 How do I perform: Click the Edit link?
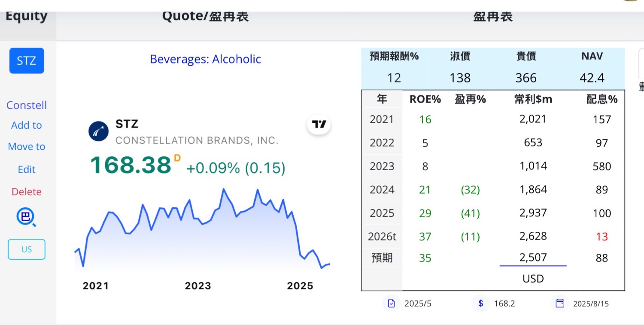(x=27, y=169)
